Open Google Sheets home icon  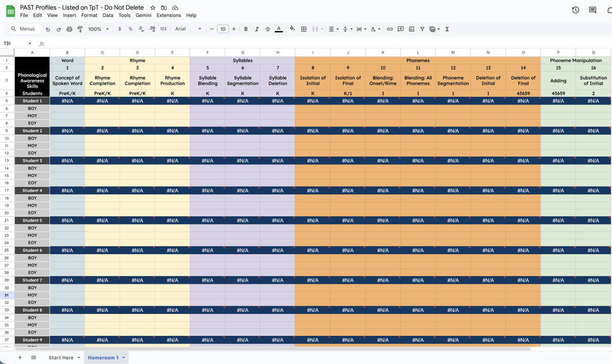(x=11, y=11)
